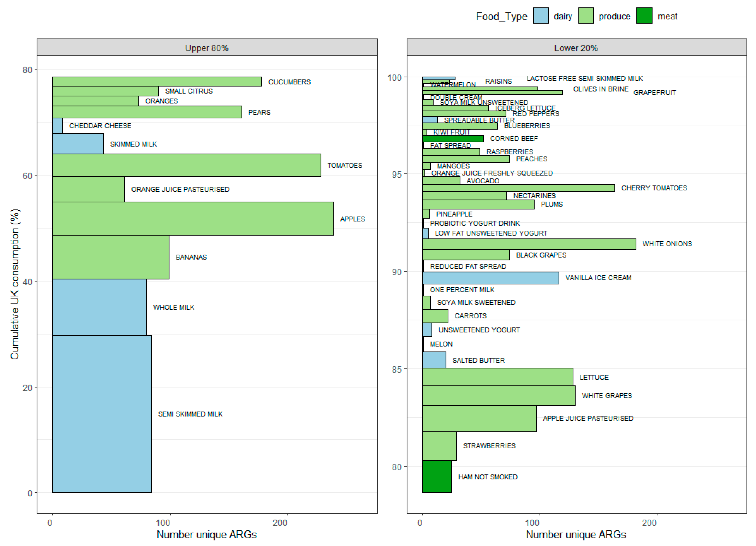The image size is (756, 546).
Task: Click the PINEAPPLE label
Action: 454,214
